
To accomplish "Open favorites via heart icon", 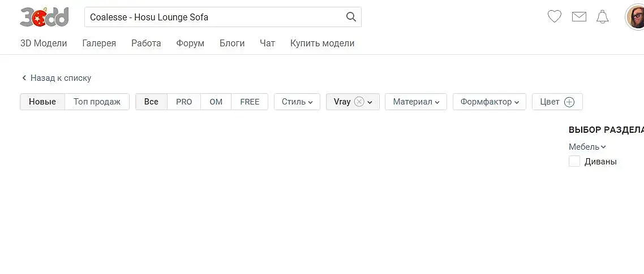I will point(555,17).
